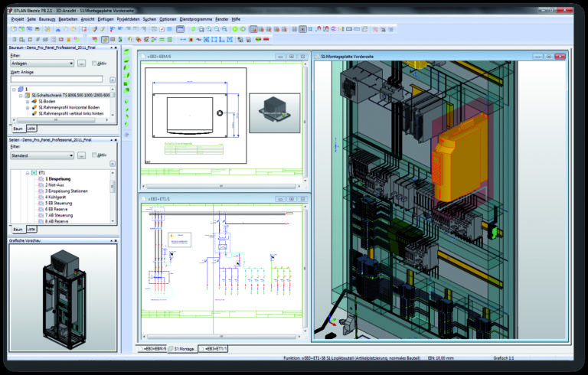Viewport: 588px width, 375px height.
Task: Click the Wert: Anlage input field
Action: coord(57,79)
